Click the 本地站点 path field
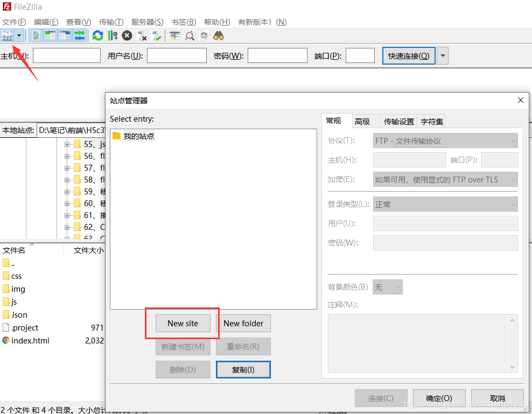 (71, 130)
